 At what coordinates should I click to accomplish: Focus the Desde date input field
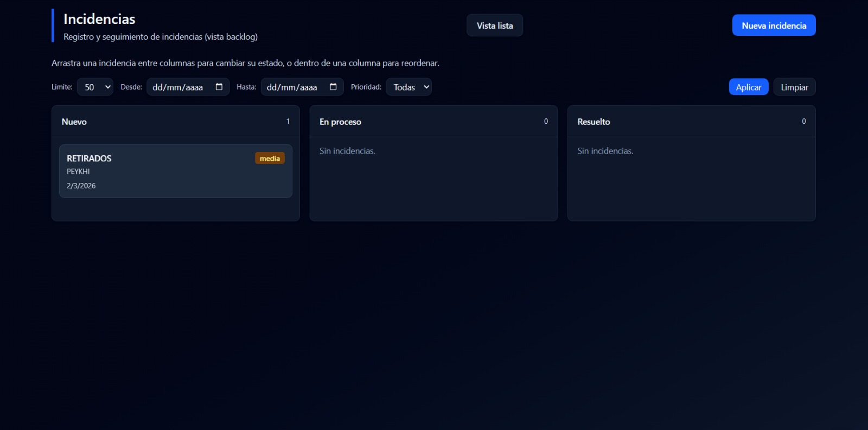click(x=178, y=87)
